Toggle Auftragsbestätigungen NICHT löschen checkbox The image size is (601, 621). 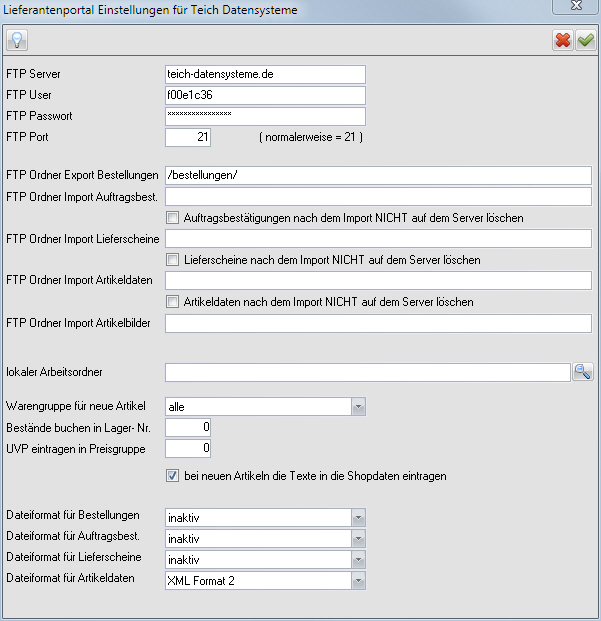172,218
